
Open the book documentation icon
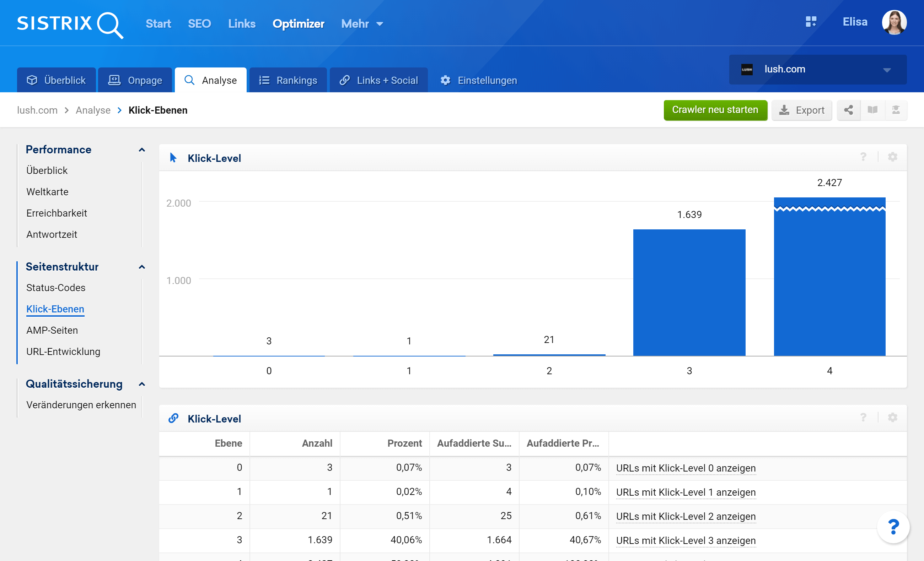coord(872,110)
